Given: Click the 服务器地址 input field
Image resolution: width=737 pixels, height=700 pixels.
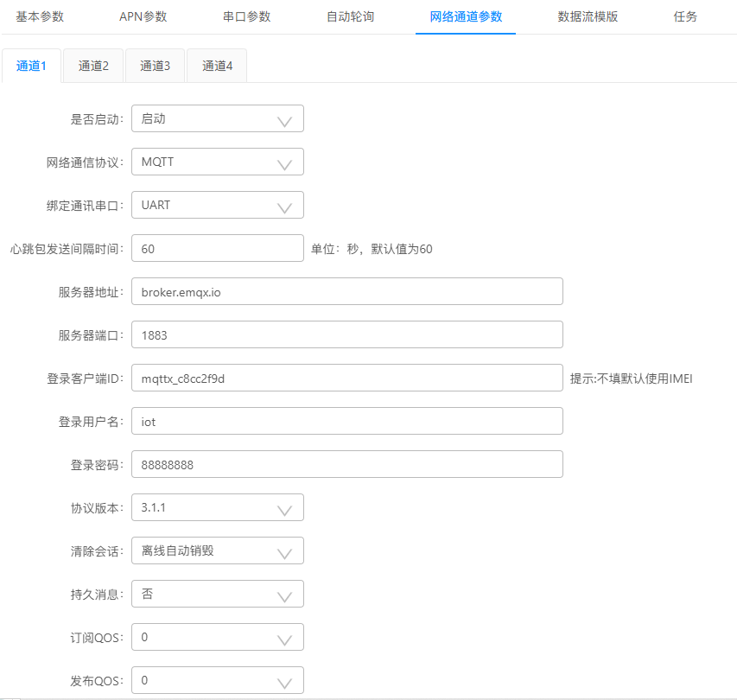Looking at the screenshot, I should pos(346,292).
